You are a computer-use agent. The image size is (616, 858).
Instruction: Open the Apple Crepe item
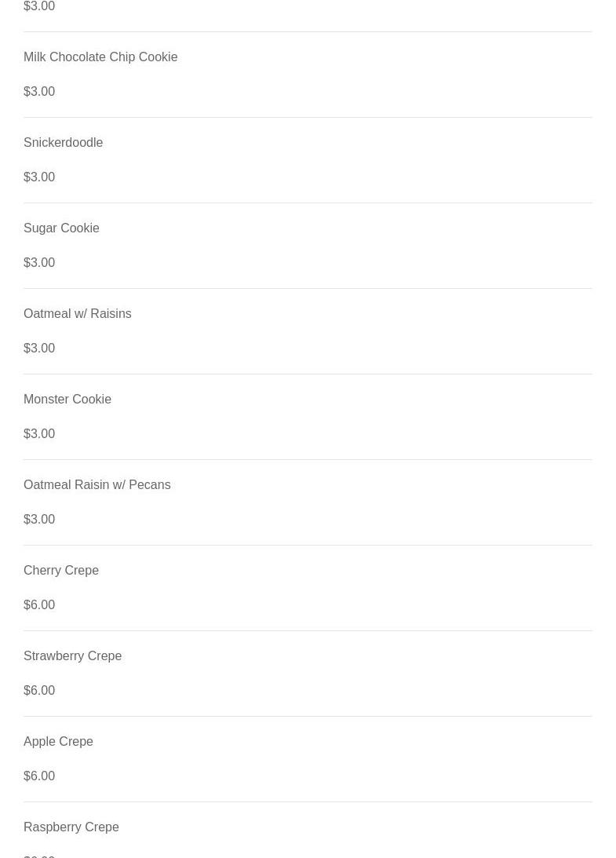58,742
